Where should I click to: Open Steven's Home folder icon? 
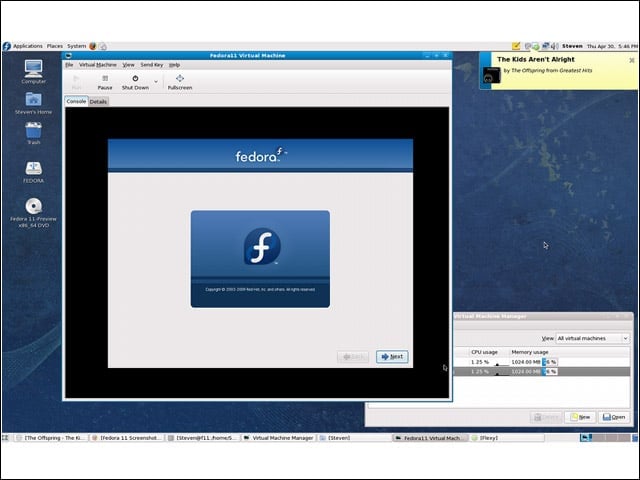pos(33,103)
